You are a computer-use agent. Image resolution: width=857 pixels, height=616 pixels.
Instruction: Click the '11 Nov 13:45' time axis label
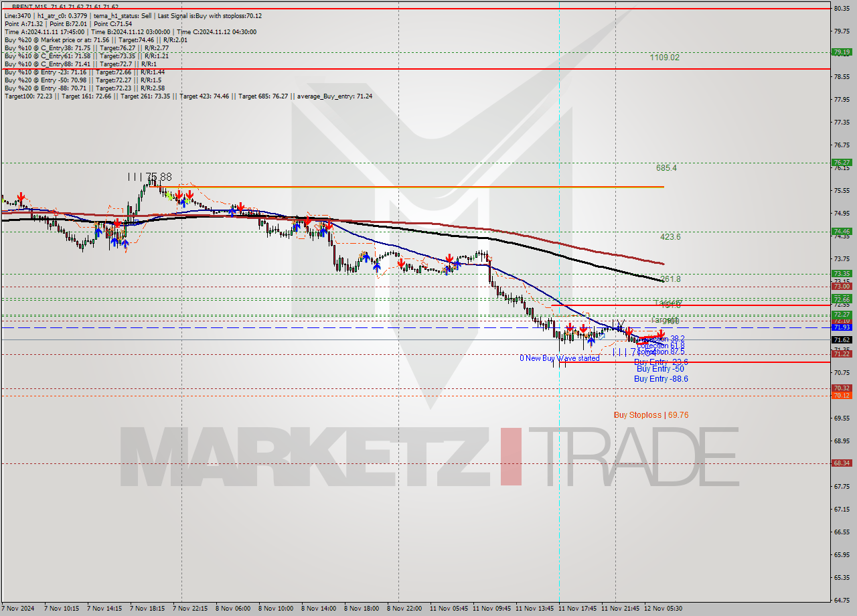coord(534,609)
